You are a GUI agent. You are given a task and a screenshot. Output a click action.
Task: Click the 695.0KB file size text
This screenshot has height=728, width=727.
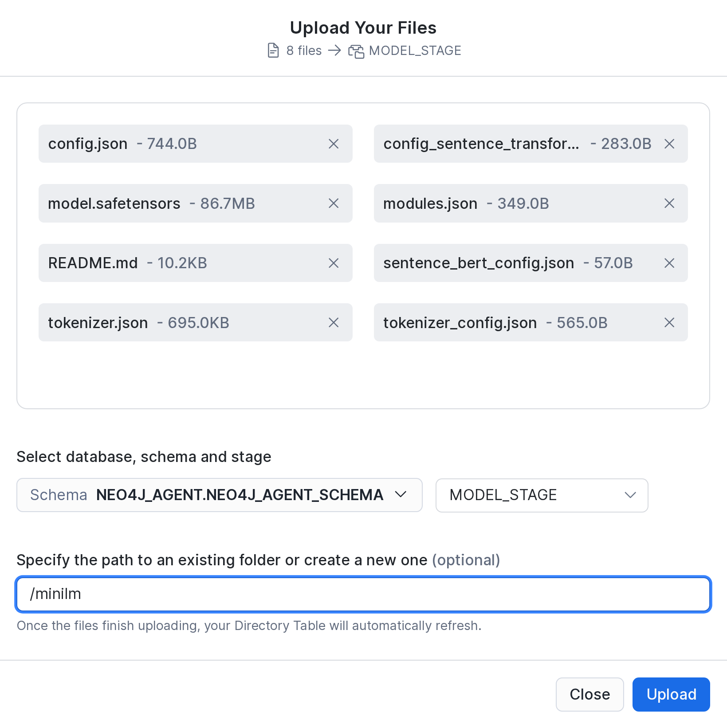coord(198,323)
